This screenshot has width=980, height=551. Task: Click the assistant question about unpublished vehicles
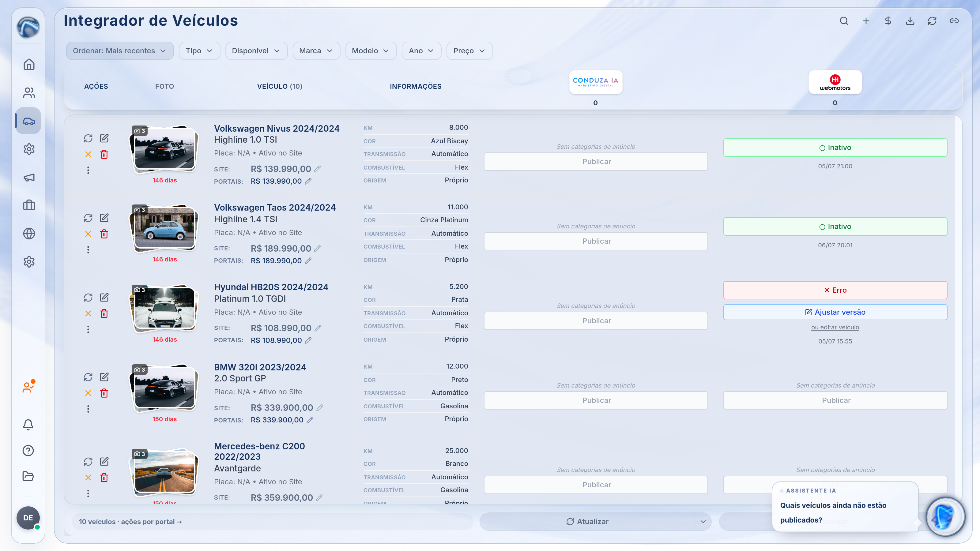(833, 513)
